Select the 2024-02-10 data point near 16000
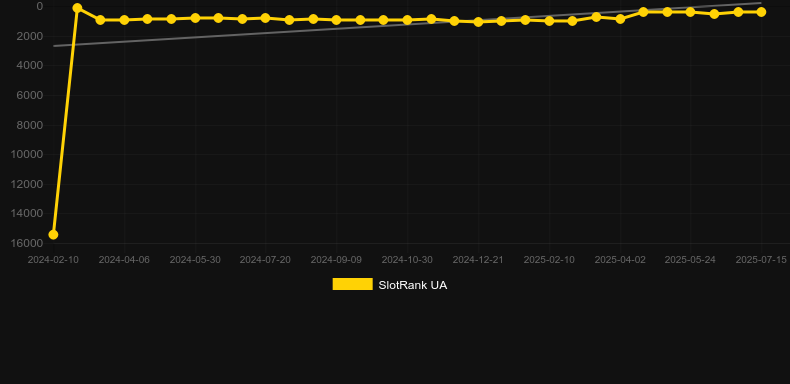The height and width of the screenshot is (384, 790). [53, 235]
